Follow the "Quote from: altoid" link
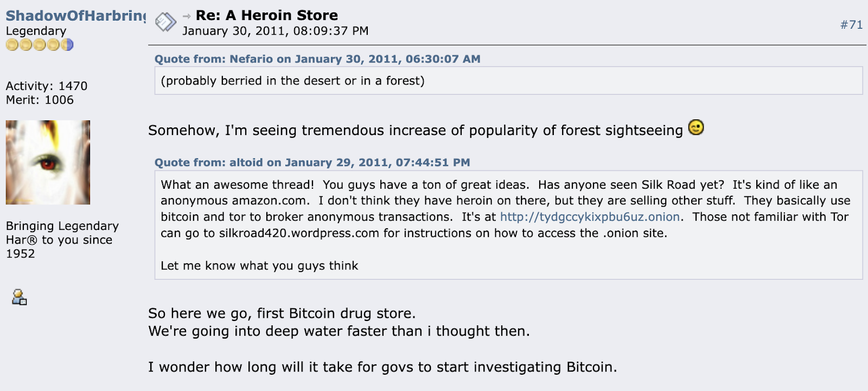 [x=312, y=163]
